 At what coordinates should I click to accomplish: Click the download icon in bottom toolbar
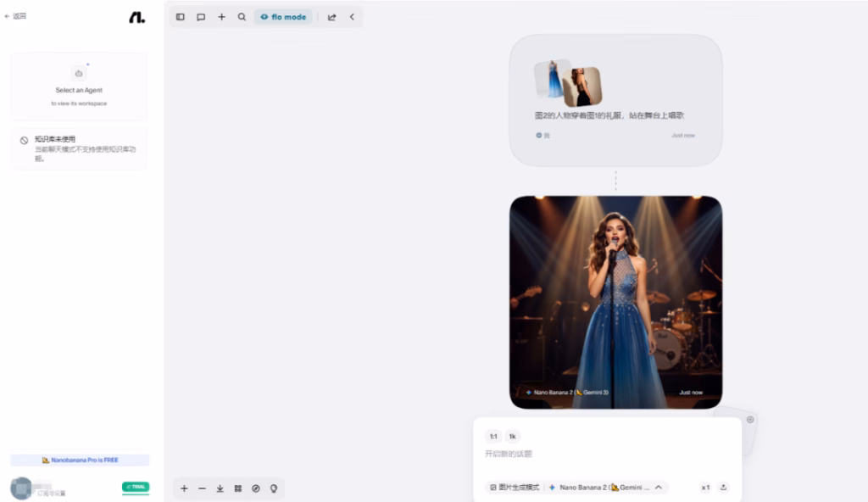(x=220, y=488)
